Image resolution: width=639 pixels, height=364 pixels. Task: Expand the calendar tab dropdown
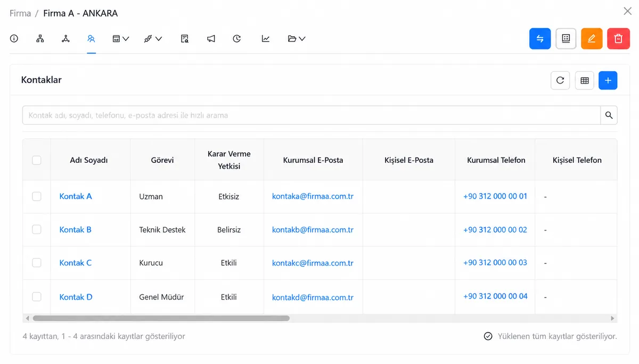121,38
